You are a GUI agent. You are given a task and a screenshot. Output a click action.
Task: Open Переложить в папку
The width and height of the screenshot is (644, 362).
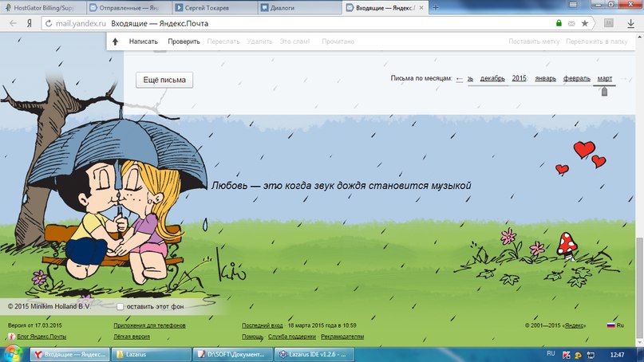(x=597, y=41)
